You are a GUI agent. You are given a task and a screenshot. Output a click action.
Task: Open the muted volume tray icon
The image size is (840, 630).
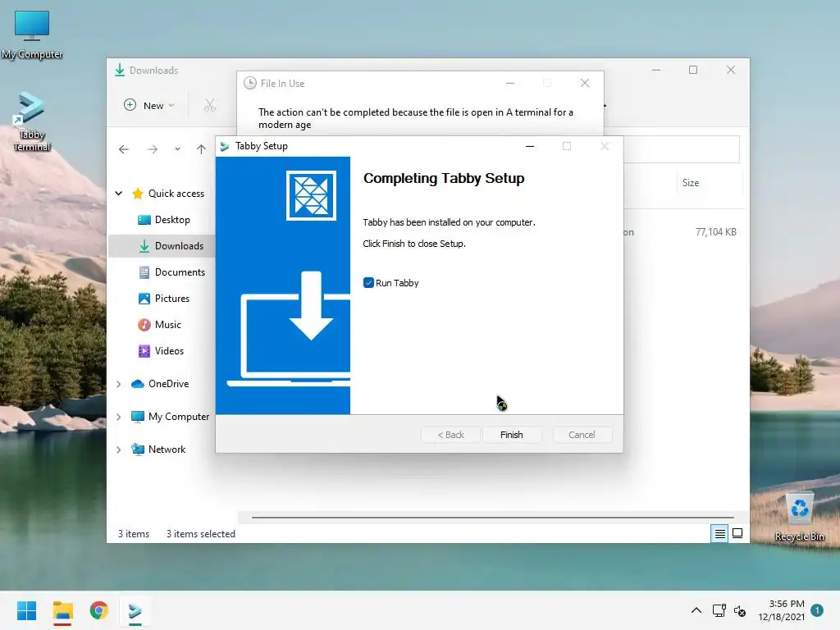[740, 610]
